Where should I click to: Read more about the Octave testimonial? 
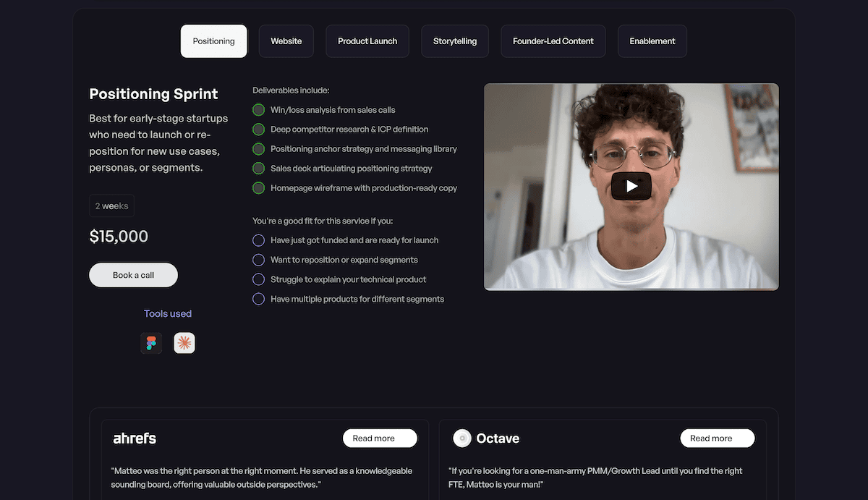click(x=718, y=438)
